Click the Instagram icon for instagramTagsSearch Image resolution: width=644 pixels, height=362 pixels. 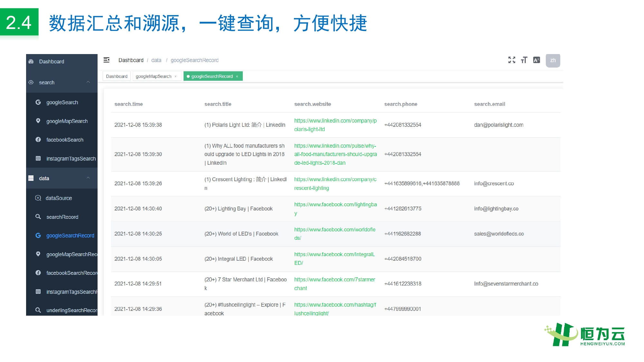38,158
